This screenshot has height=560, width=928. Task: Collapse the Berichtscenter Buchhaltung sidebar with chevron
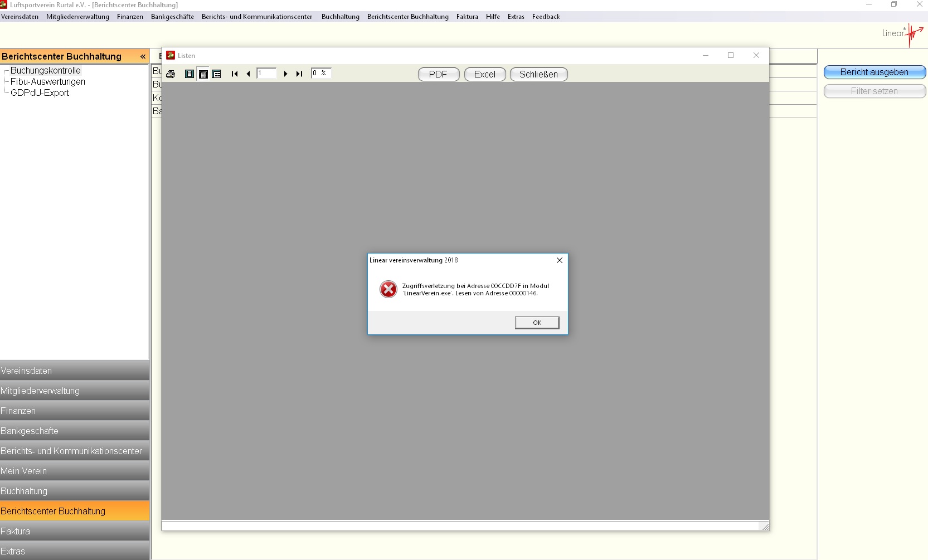143,57
